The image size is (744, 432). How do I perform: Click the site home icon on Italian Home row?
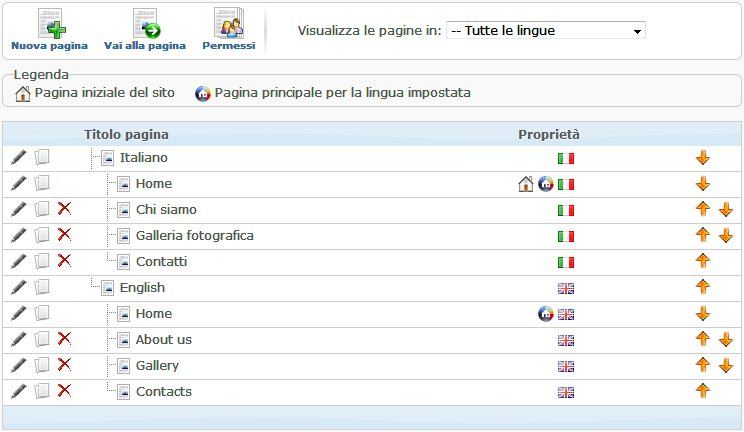tap(526, 184)
